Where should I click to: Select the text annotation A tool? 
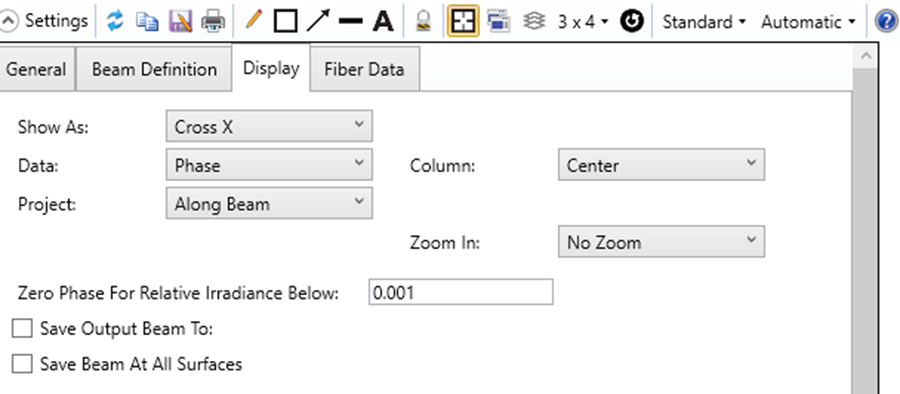click(x=383, y=22)
